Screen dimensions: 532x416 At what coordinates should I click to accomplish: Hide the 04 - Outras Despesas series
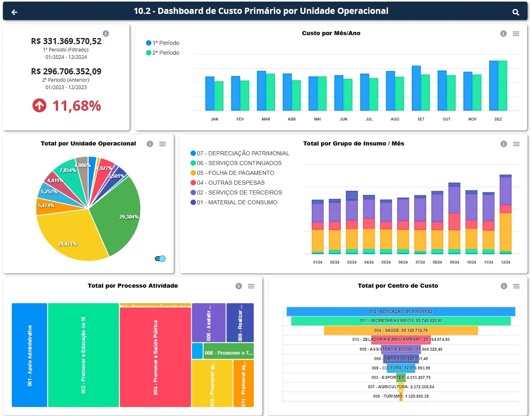[228, 183]
